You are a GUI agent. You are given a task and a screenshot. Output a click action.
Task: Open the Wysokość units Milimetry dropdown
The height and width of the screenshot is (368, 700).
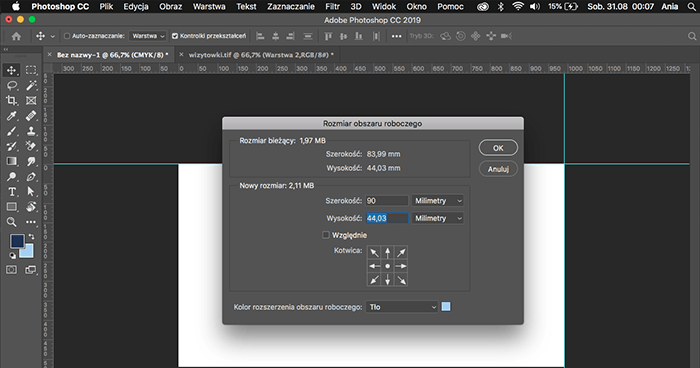tap(438, 218)
